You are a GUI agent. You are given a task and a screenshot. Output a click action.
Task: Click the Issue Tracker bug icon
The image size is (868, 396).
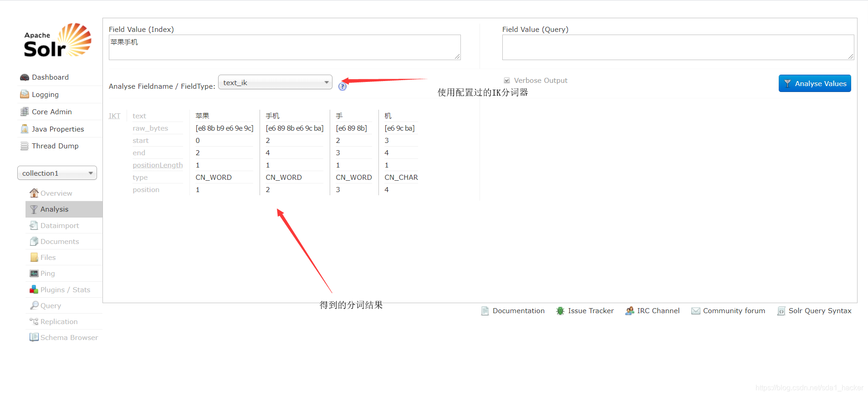[x=560, y=311]
